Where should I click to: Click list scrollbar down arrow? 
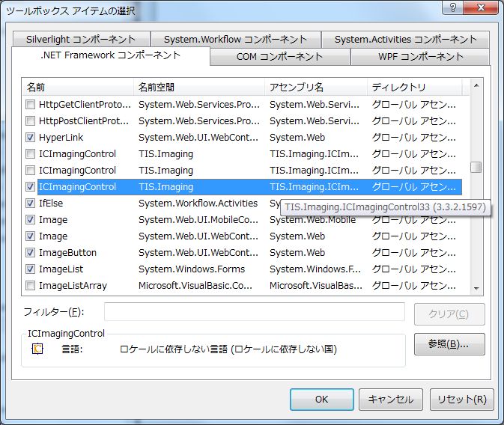(476, 289)
